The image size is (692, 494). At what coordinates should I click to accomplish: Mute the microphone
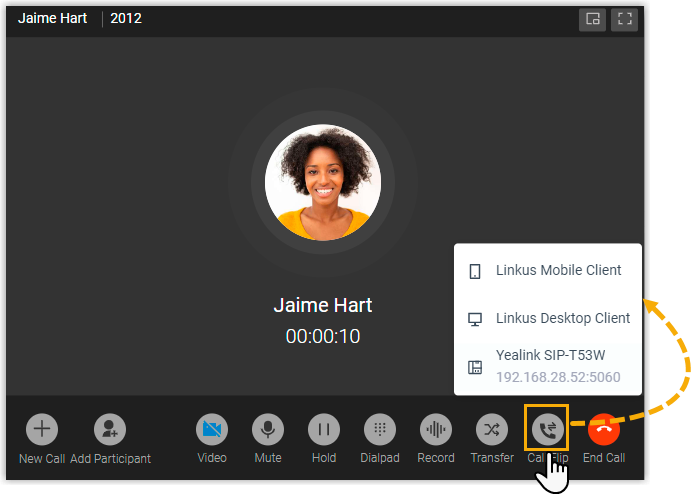268,429
